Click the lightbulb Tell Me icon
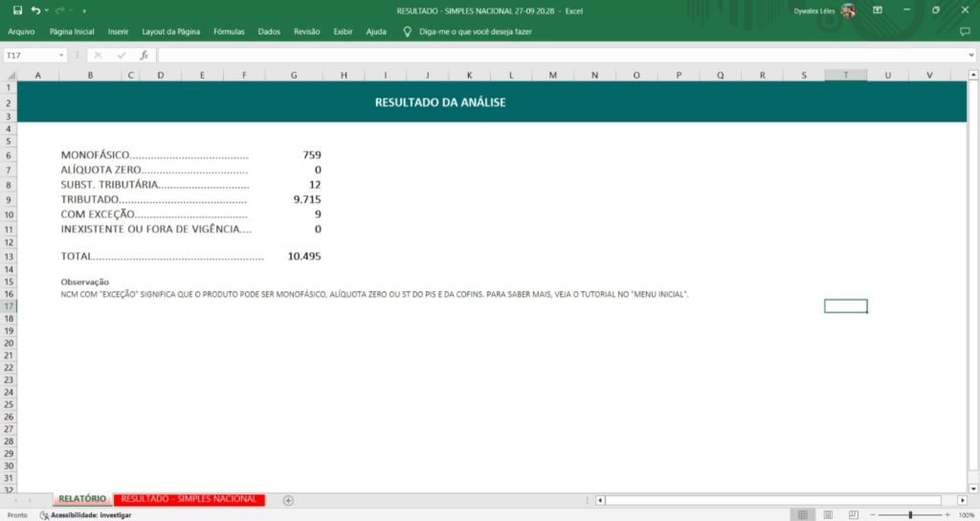980x521 pixels. tap(407, 32)
